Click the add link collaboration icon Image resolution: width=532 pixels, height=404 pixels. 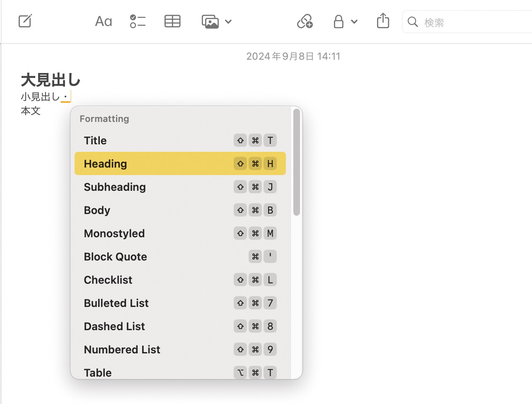(305, 21)
